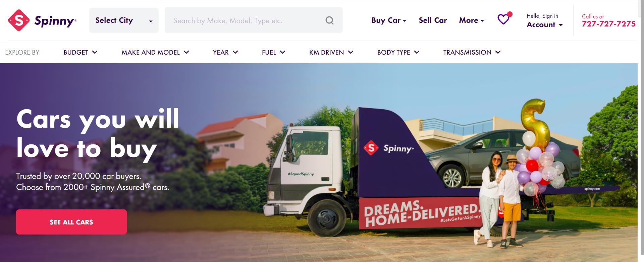Expand the Year filter dropdown
This screenshot has height=262, width=644.
point(225,52)
